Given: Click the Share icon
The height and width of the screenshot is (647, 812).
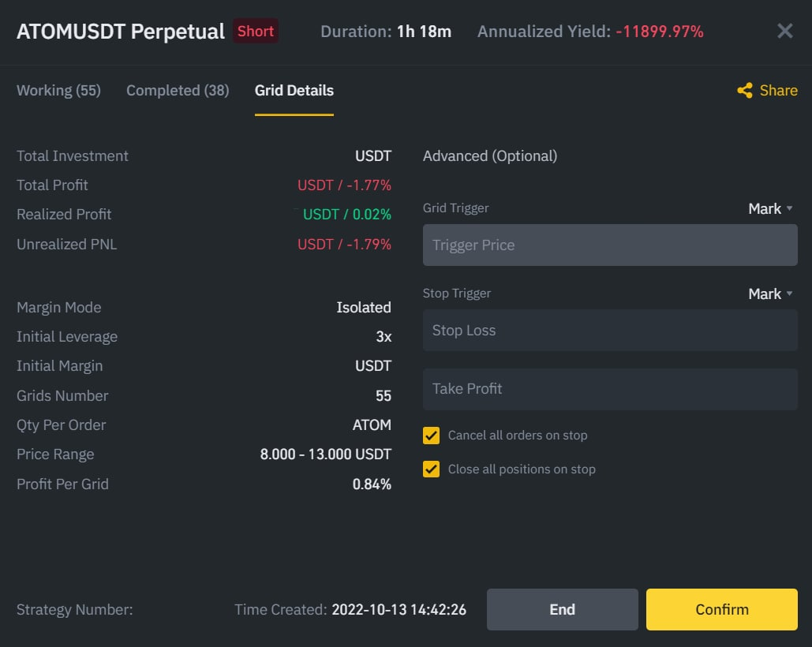Looking at the screenshot, I should coord(745,91).
